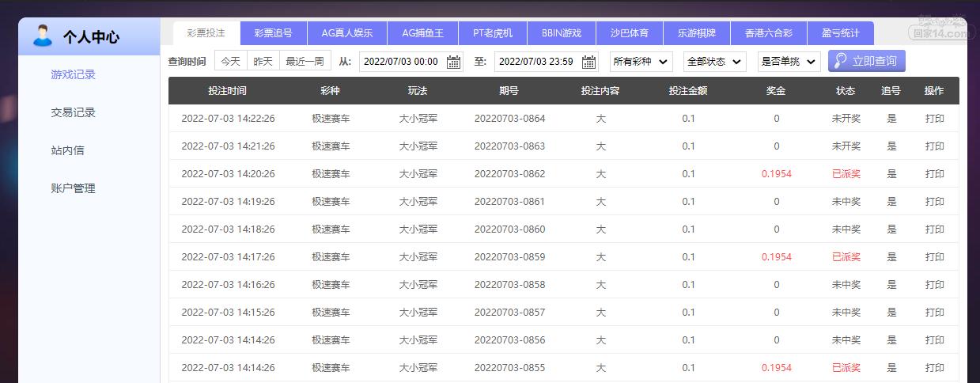Click the 投注内容 column header
This screenshot has height=383, width=980.
[x=600, y=91]
